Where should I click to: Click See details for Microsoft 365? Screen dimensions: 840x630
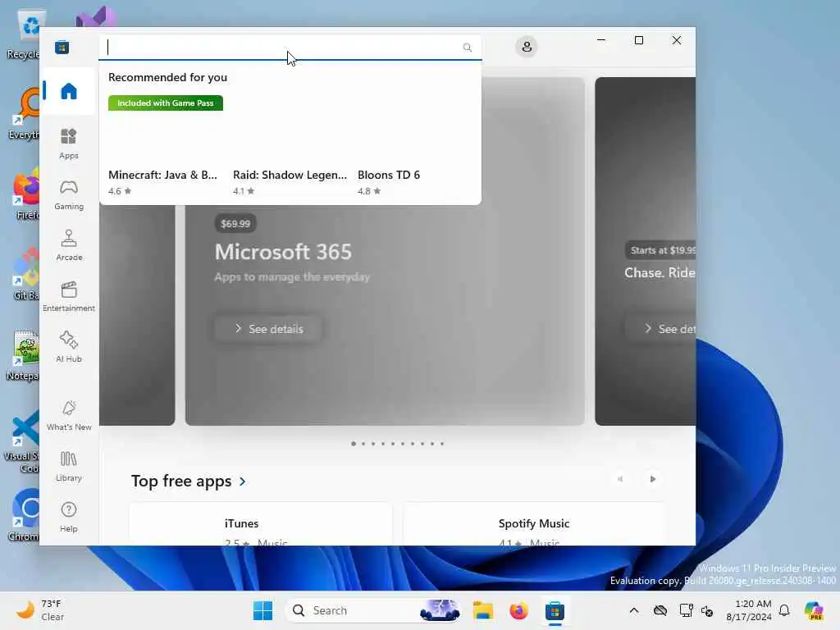269,329
